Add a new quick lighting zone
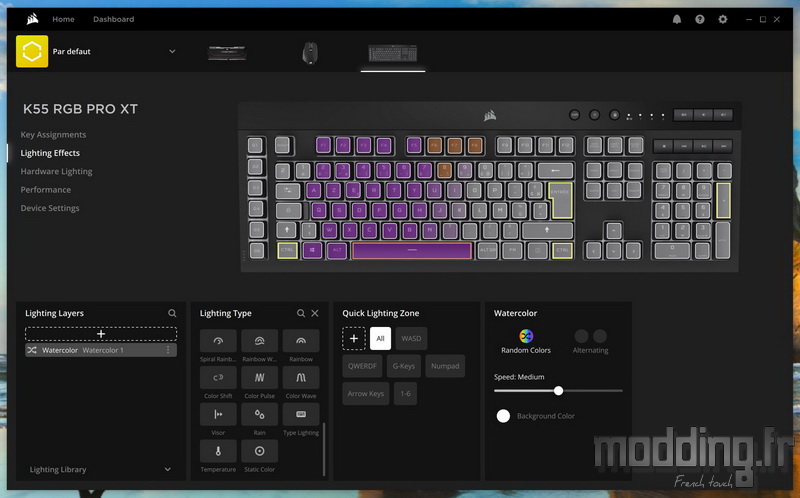This screenshot has height=498, width=800. click(354, 338)
